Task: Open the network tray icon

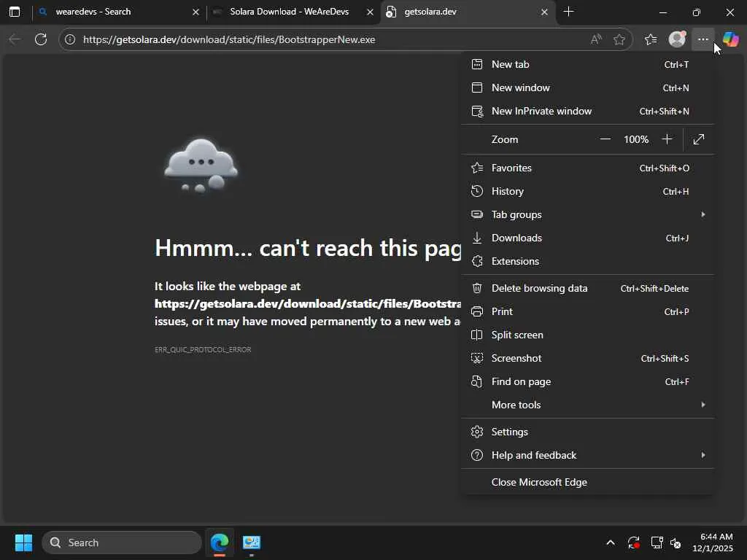Action: click(657, 542)
